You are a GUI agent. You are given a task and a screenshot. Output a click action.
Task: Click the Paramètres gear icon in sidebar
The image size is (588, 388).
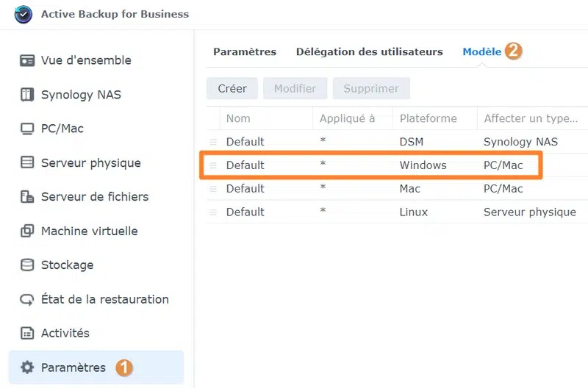point(27,367)
